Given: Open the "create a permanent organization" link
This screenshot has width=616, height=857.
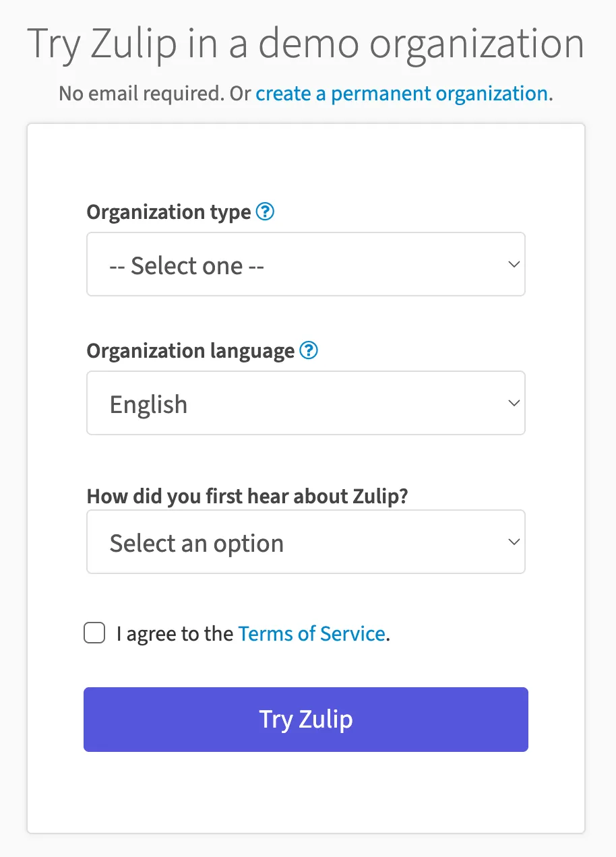Looking at the screenshot, I should click(x=402, y=94).
